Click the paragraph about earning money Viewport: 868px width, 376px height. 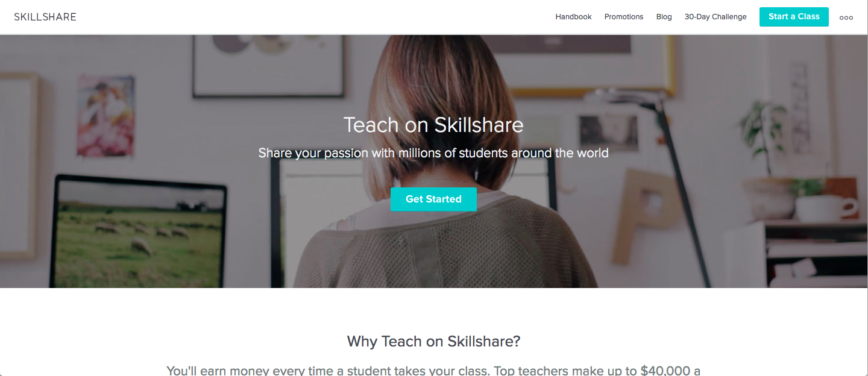433,370
